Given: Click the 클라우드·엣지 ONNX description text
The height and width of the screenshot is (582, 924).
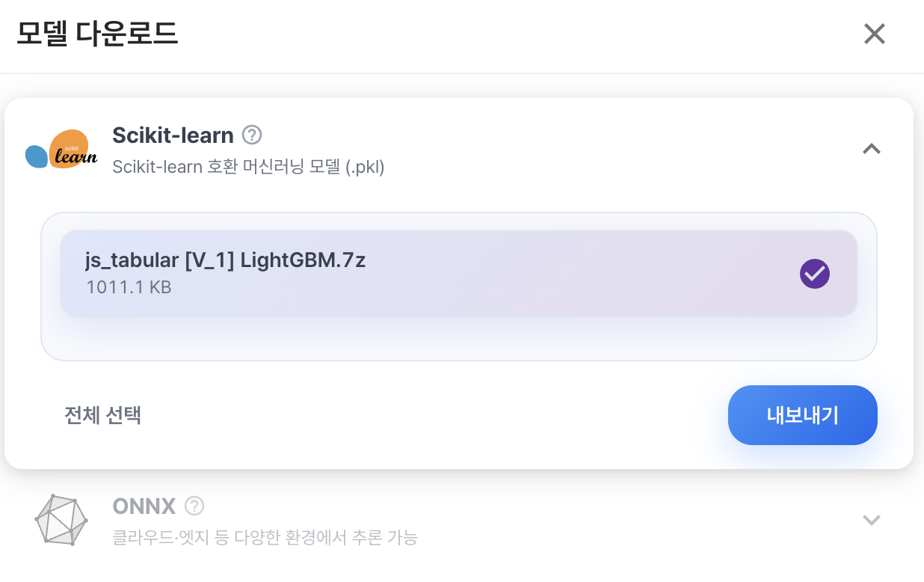Looking at the screenshot, I should pyautogui.click(x=265, y=537).
